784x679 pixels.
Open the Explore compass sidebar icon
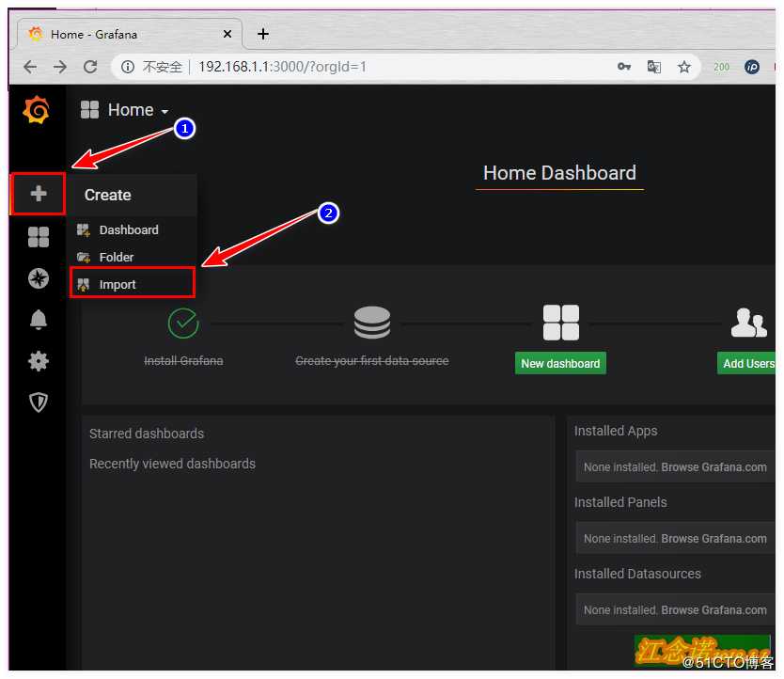point(39,278)
